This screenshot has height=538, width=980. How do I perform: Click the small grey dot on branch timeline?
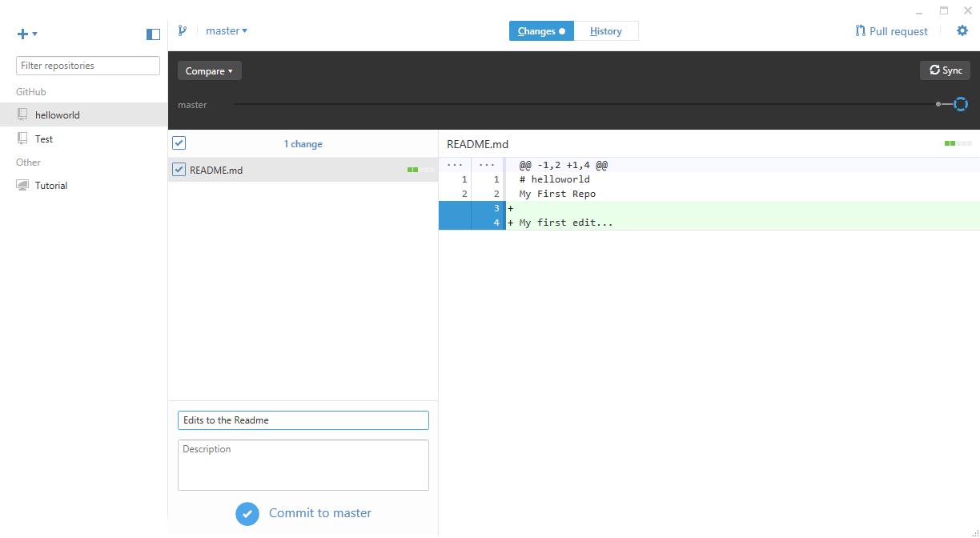[938, 104]
